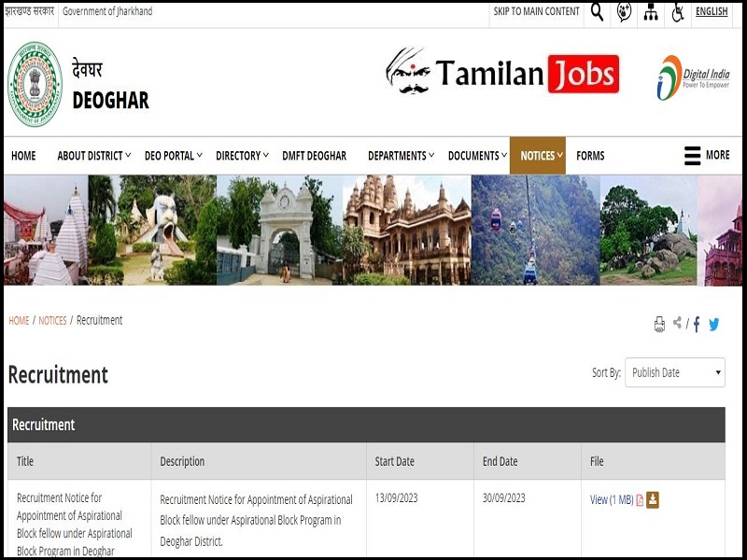Click the white arched gate banner photo
This screenshot has width=747, height=560.
click(279, 230)
